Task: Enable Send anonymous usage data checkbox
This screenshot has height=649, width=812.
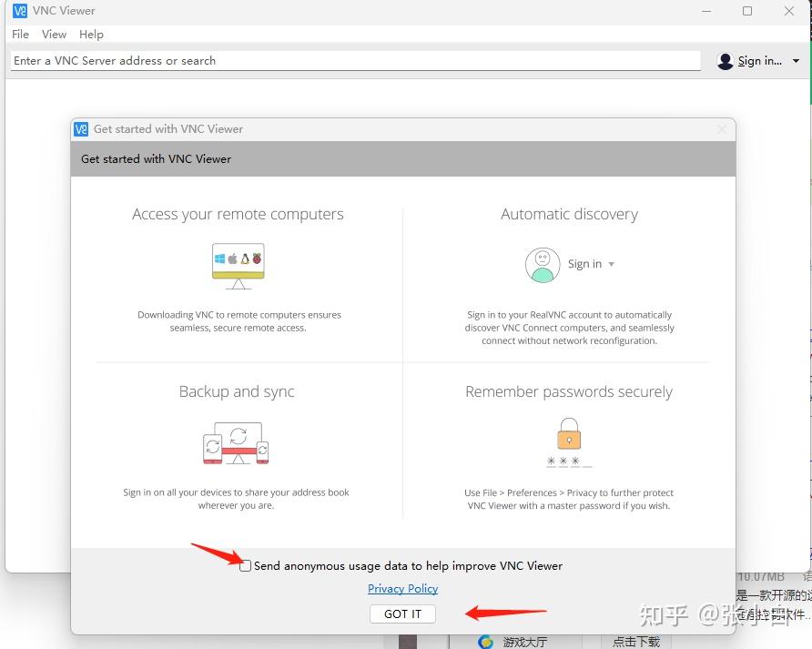Action: [x=246, y=565]
